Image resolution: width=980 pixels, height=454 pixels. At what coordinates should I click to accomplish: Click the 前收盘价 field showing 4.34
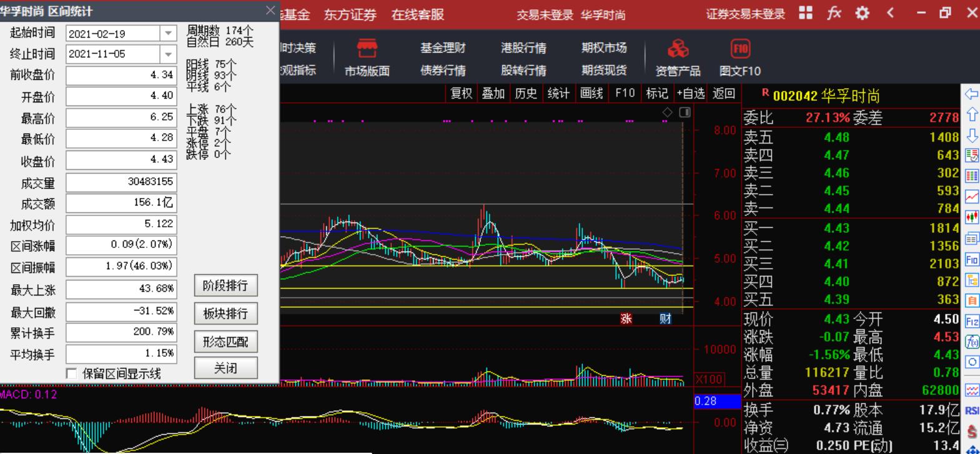click(121, 75)
